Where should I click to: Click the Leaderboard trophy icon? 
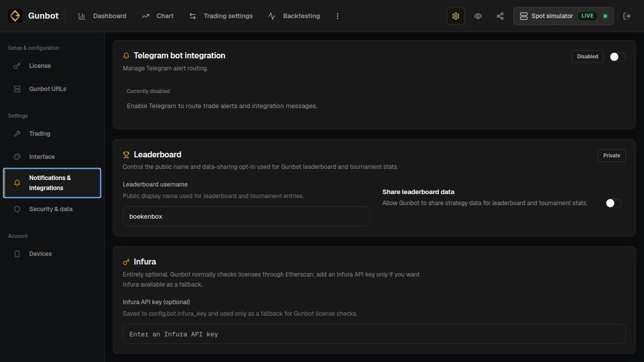point(126,155)
